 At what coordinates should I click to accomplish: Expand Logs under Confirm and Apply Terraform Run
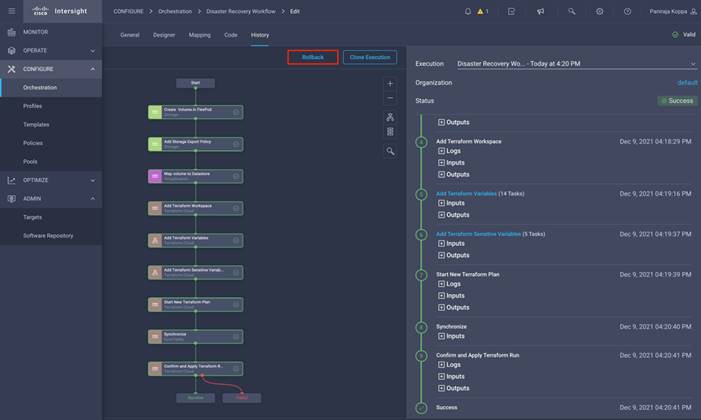[449, 365]
